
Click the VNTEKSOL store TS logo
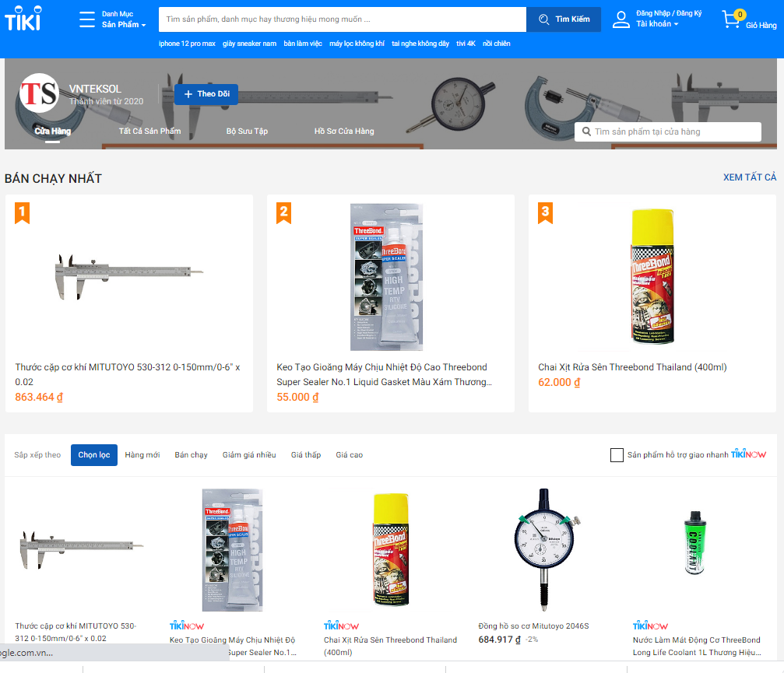click(39, 93)
